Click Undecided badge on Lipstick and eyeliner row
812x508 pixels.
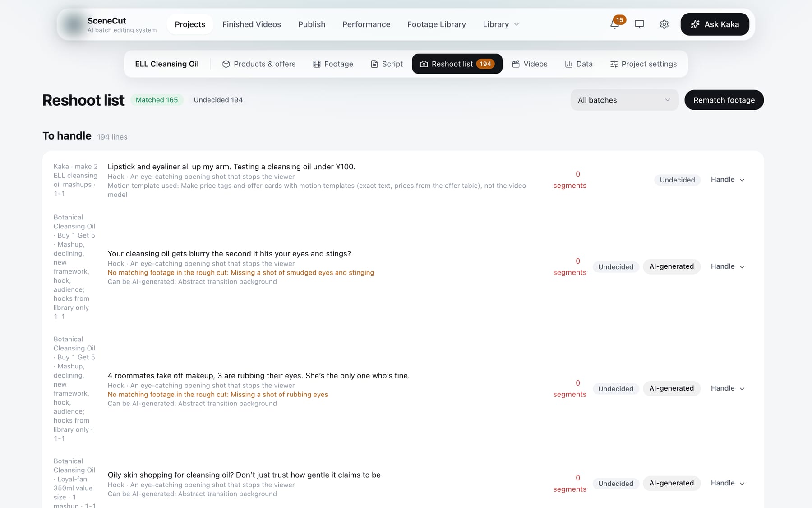(677, 180)
